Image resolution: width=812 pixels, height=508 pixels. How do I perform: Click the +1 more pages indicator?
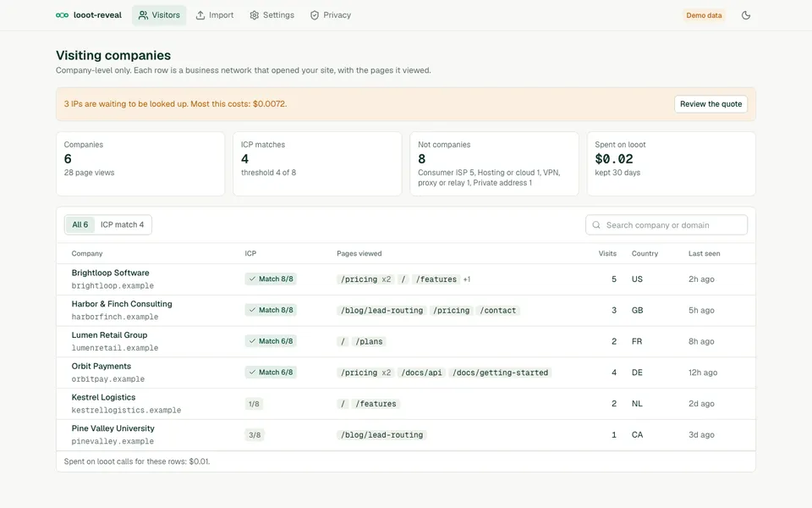pyautogui.click(x=467, y=279)
